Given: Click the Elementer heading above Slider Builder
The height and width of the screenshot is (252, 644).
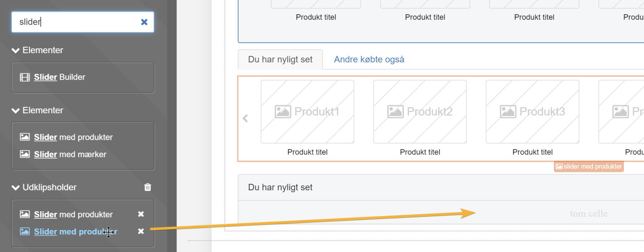Looking at the screenshot, I should tap(43, 50).
